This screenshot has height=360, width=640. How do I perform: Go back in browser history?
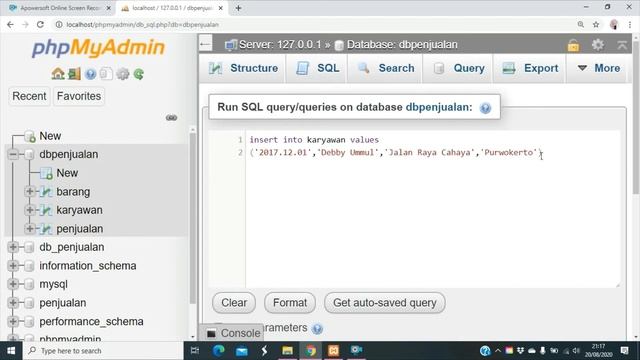pyautogui.click(x=10, y=24)
